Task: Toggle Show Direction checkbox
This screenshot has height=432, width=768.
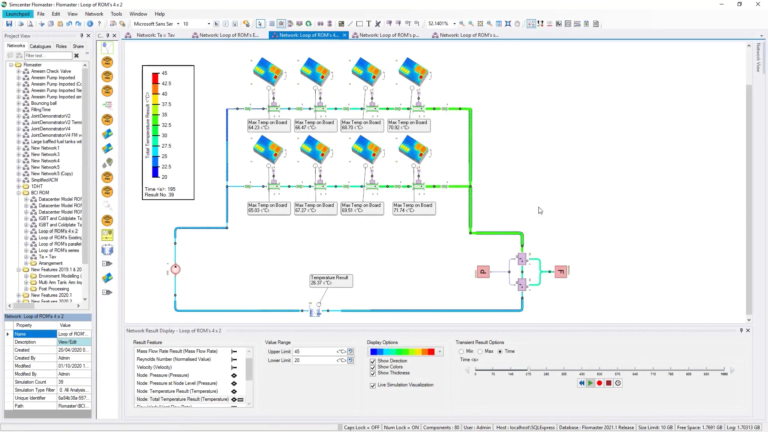Action: [x=373, y=361]
